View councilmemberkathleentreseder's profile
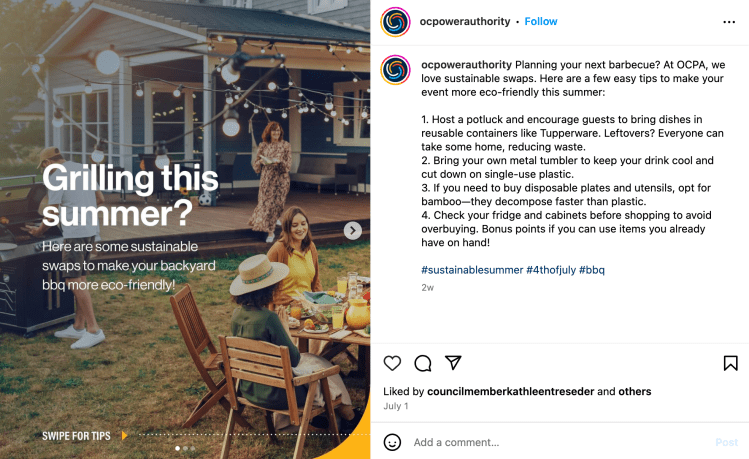 pyautogui.click(x=510, y=392)
